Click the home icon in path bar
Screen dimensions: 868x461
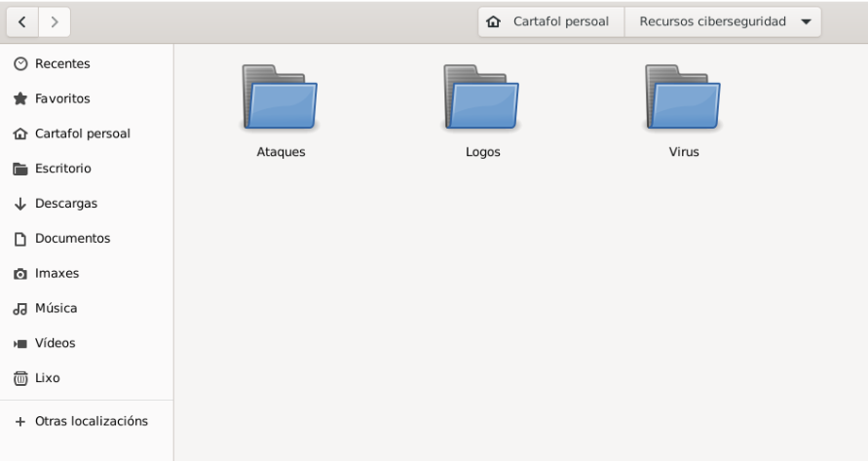(495, 21)
